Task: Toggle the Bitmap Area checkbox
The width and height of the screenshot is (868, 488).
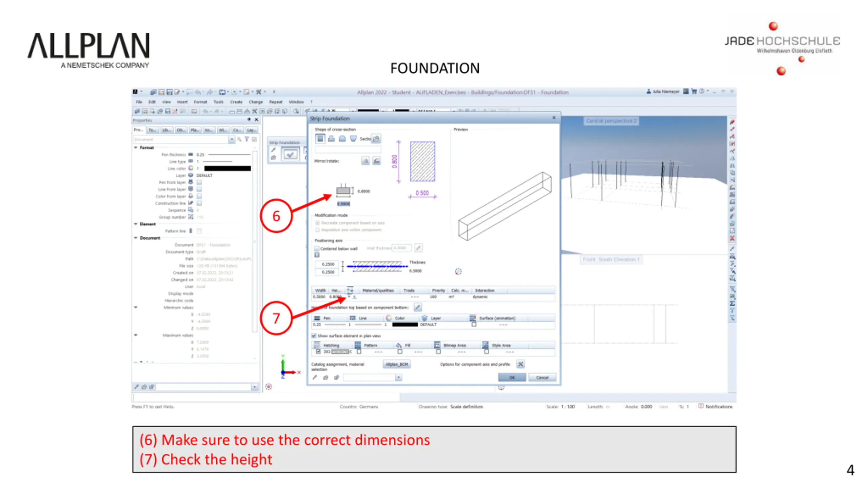Action: click(x=438, y=352)
